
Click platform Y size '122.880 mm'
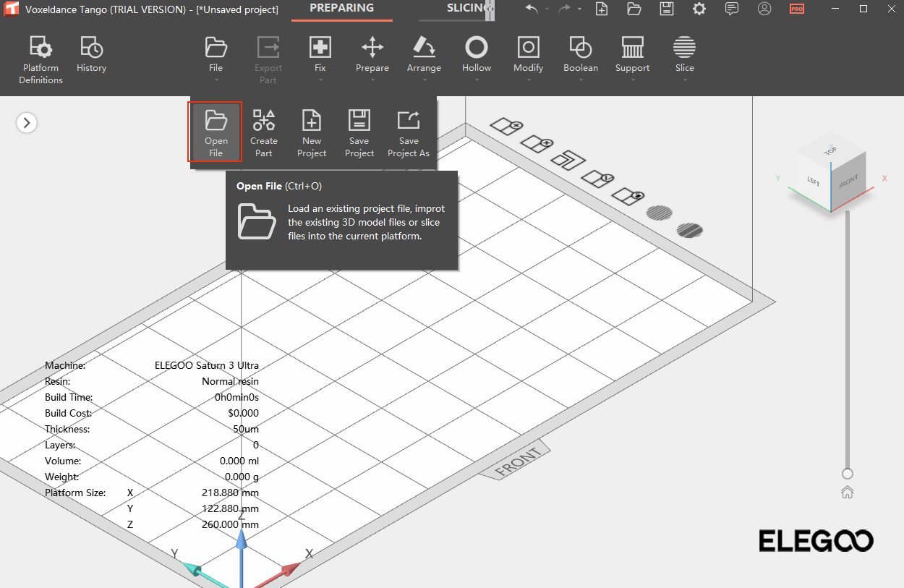(x=230, y=508)
